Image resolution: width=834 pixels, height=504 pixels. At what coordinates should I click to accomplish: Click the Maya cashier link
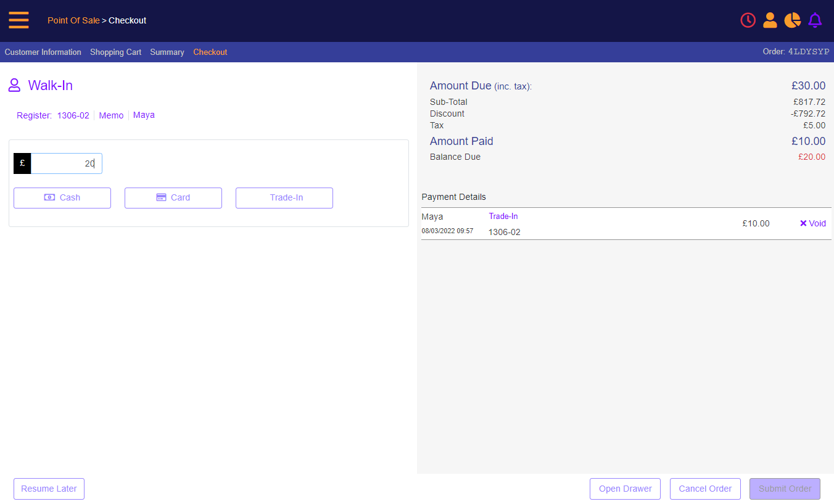pos(144,115)
